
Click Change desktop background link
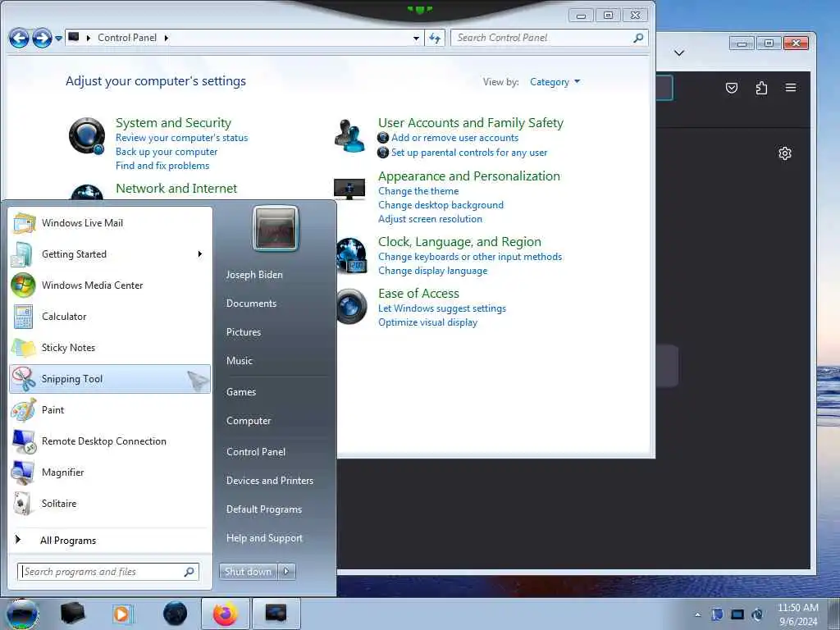(441, 205)
